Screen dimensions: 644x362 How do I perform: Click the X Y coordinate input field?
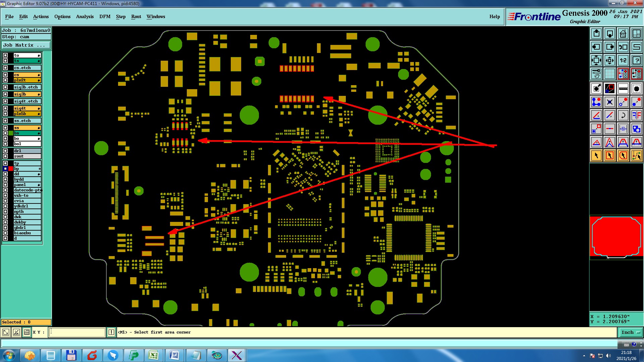tap(77, 332)
